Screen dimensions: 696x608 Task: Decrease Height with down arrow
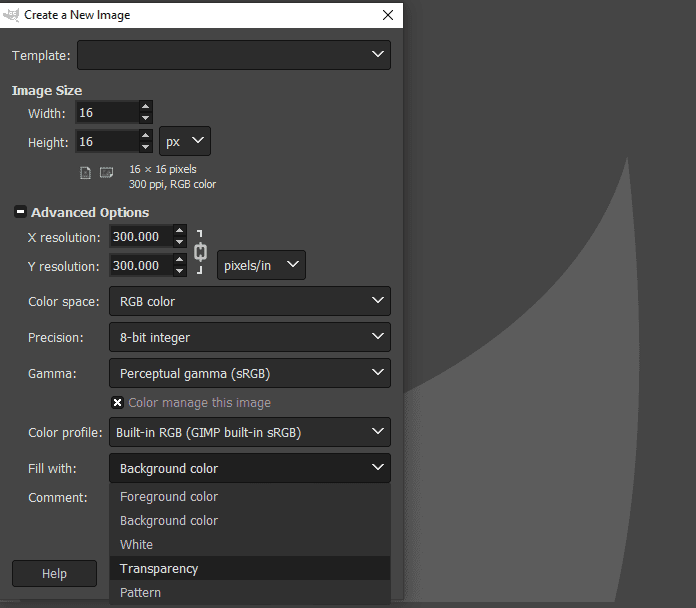146,148
